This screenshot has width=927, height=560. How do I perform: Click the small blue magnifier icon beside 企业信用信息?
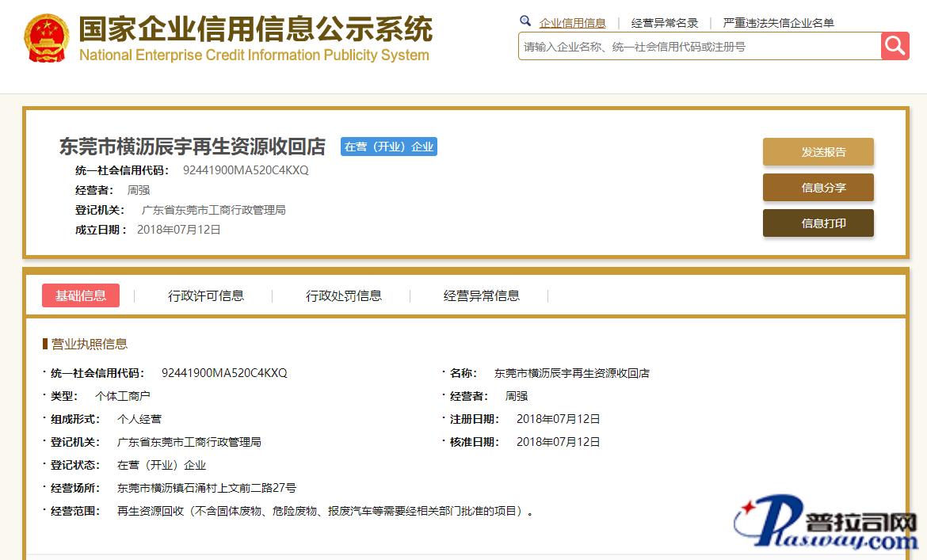(x=525, y=21)
